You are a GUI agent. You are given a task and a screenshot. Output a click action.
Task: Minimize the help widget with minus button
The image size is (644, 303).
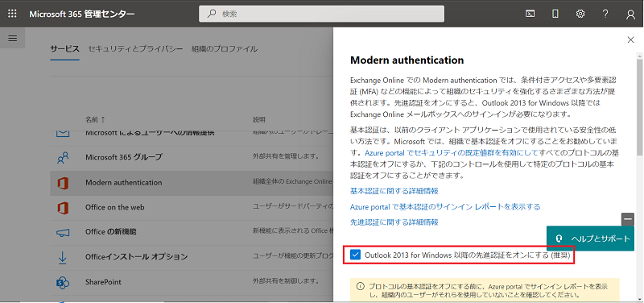point(628,219)
